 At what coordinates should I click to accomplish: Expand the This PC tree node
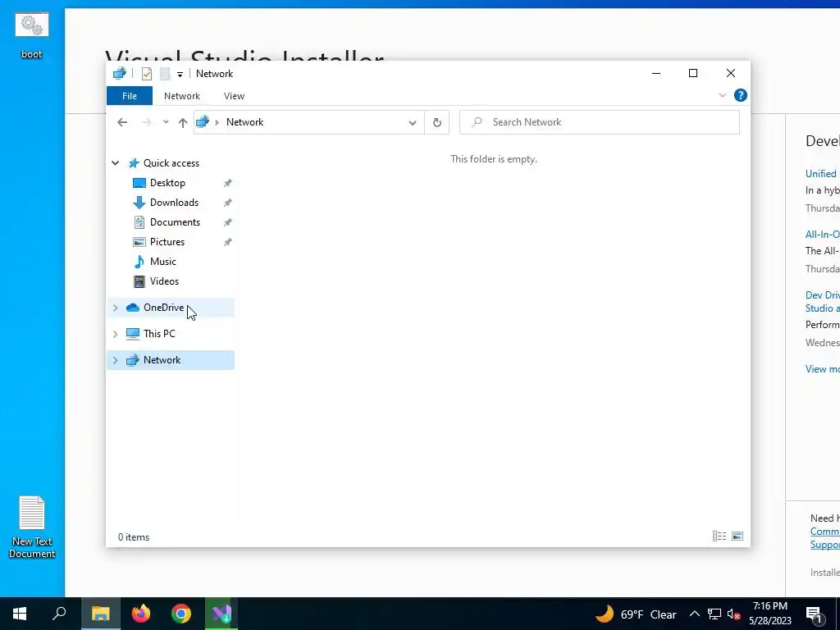115,334
